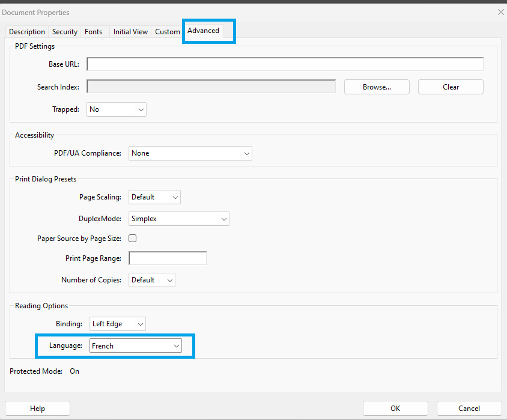Expand the DuplexMode dropdown
Viewport: 507px width, 420px height.
click(179, 219)
